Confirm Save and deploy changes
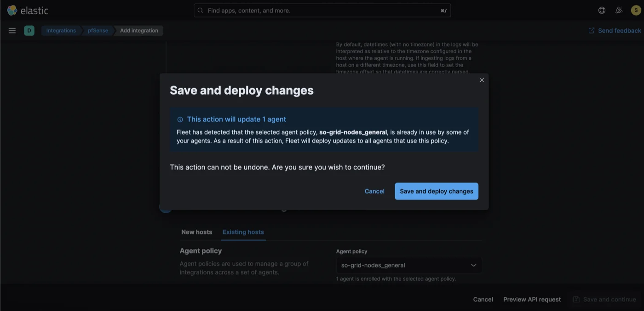644x311 pixels. pos(437,191)
